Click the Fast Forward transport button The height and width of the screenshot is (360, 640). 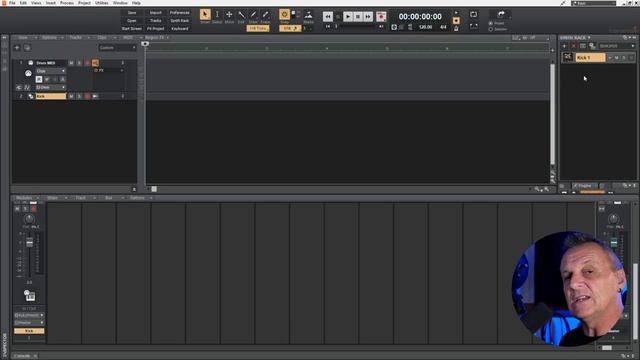coord(368,16)
